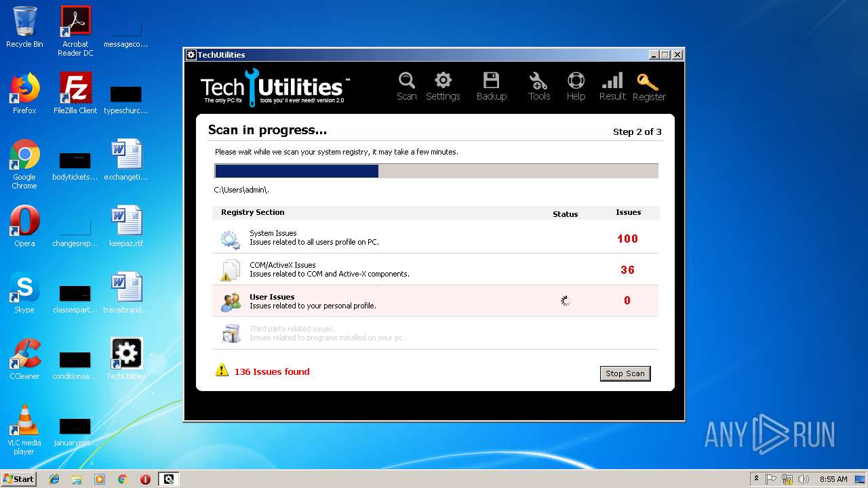Click the taskbar clock showing 8:55 AM
Screen dimensions: 868x488
833,479
